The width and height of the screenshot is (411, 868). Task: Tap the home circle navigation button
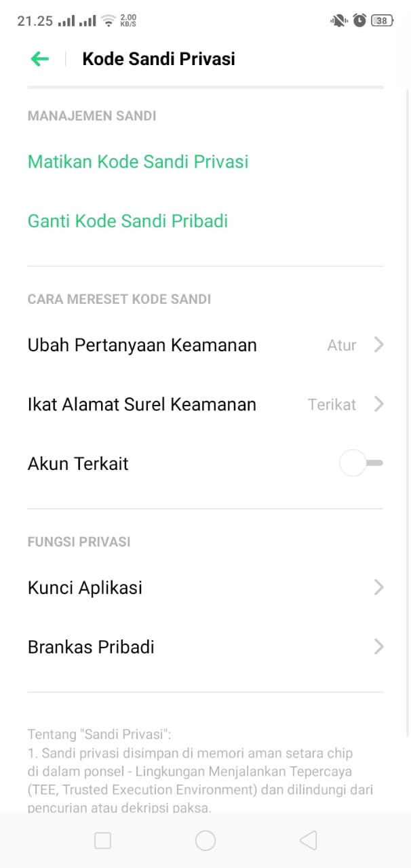click(206, 840)
